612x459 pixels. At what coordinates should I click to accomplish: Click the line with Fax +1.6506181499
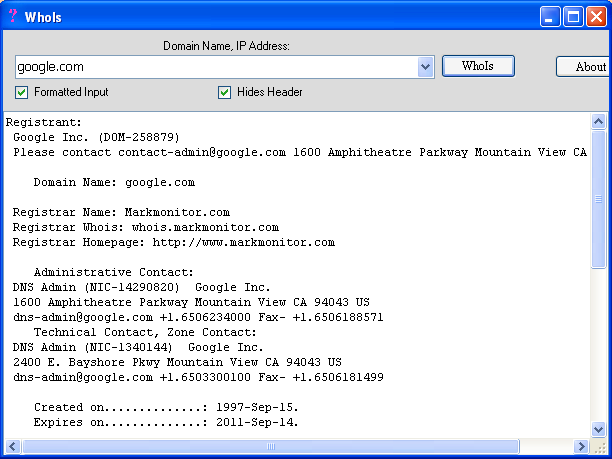(x=198, y=377)
